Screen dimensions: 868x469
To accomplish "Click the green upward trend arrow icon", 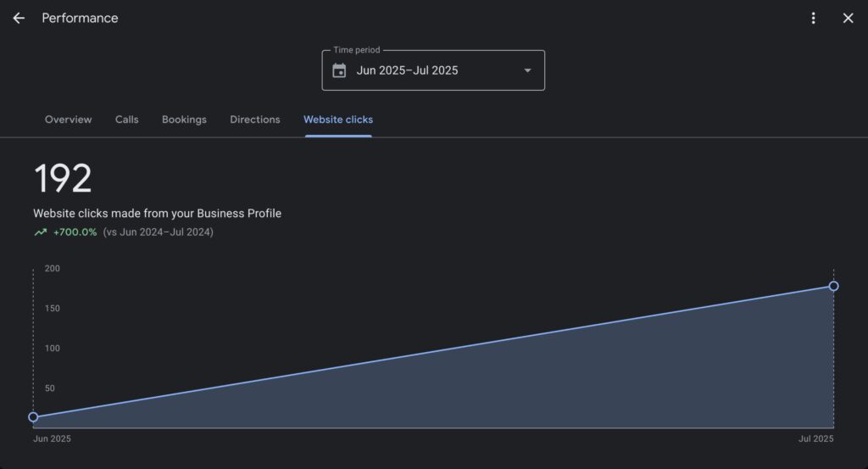I will point(41,232).
